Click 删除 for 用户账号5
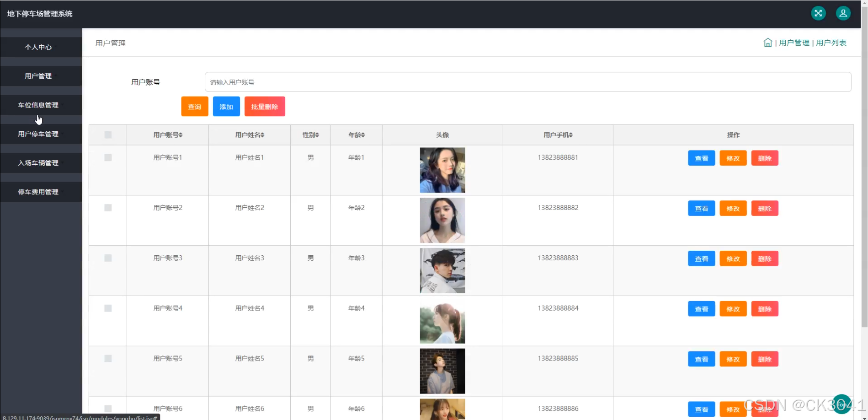868x420 pixels. [x=765, y=360]
